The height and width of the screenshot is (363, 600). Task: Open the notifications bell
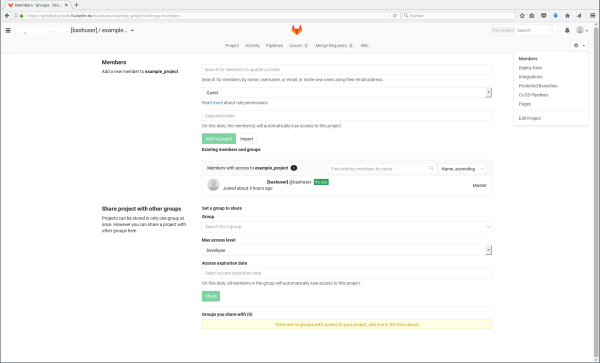coord(567,30)
